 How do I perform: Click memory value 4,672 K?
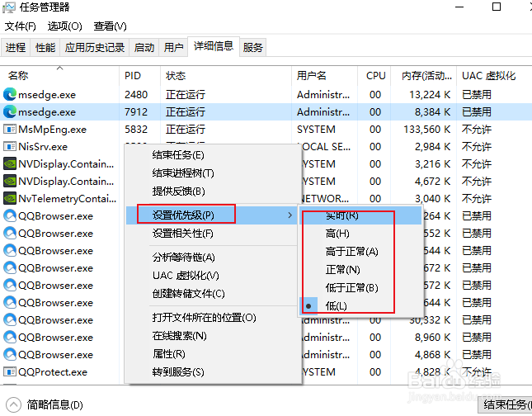(x=432, y=181)
